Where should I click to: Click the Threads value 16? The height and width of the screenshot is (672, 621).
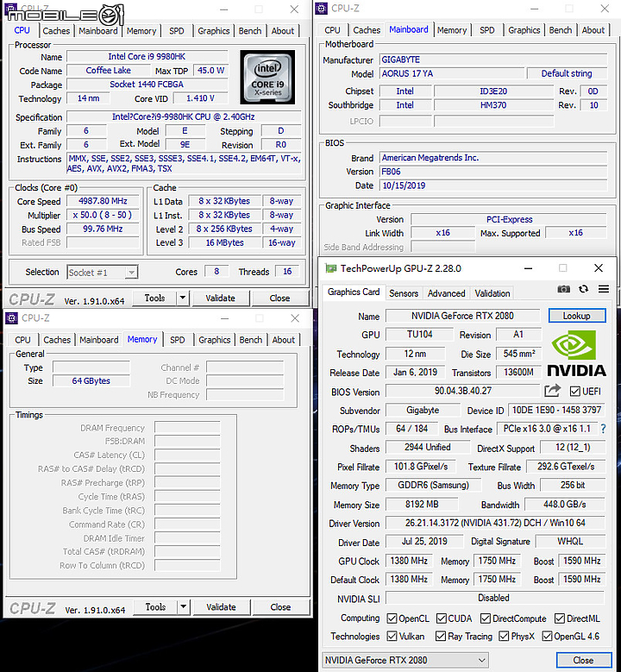point(287,271)
